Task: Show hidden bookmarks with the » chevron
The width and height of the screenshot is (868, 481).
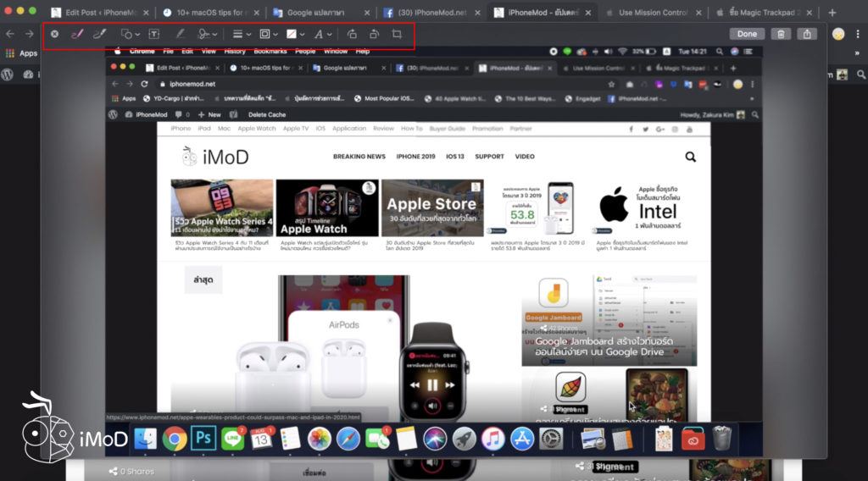Action: pos(857,53)
